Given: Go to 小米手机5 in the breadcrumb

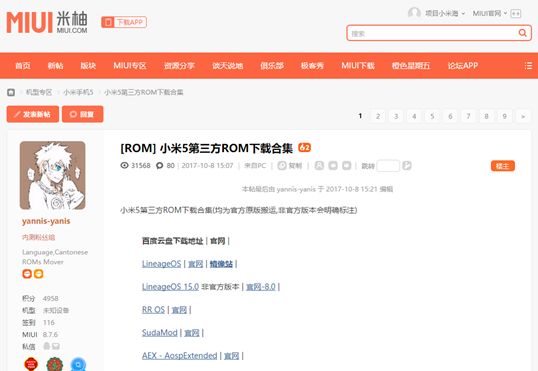Looking at the screenshot, I should 78,92.
